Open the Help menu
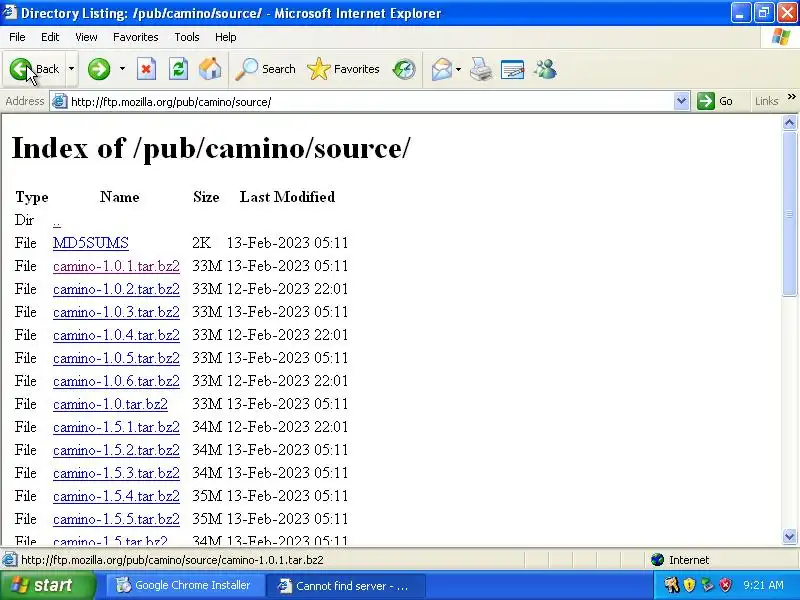 click(x=226, y=37)
